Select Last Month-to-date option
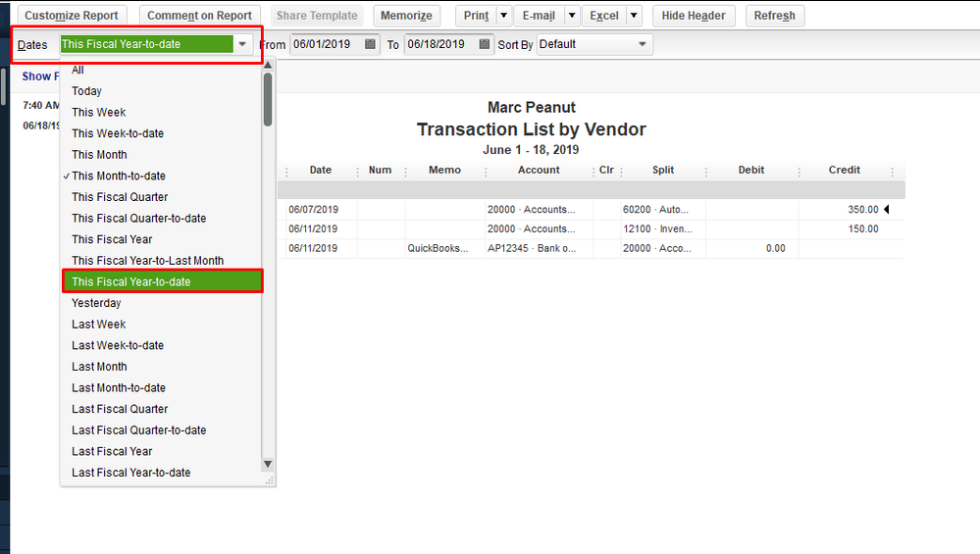 [161, 388]
